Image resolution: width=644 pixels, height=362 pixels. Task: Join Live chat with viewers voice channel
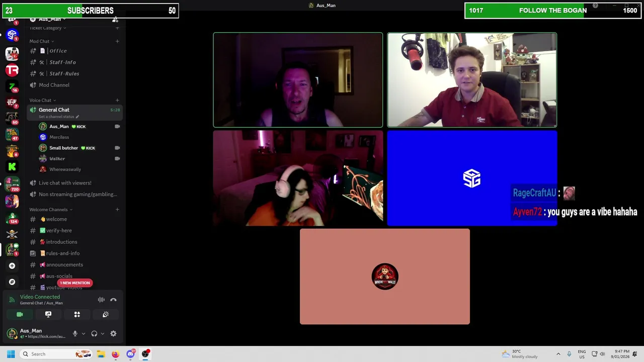74,183
